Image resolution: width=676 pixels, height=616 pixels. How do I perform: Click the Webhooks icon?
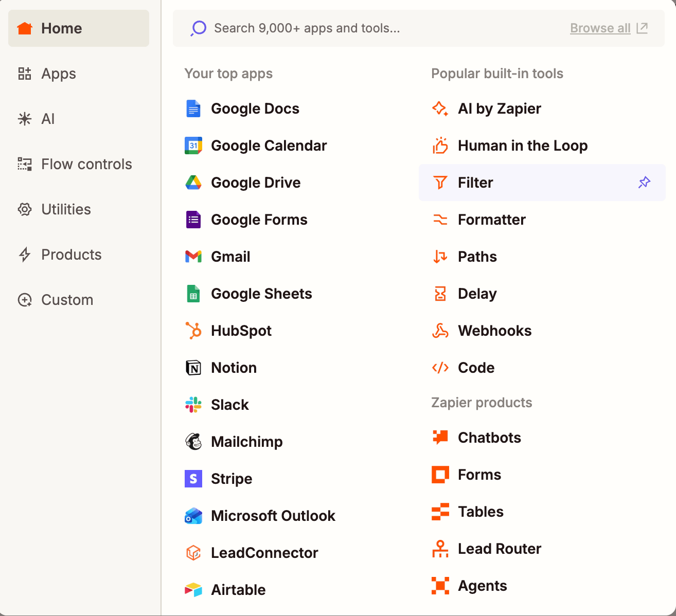pyautogui.click(x=440, y=331)
